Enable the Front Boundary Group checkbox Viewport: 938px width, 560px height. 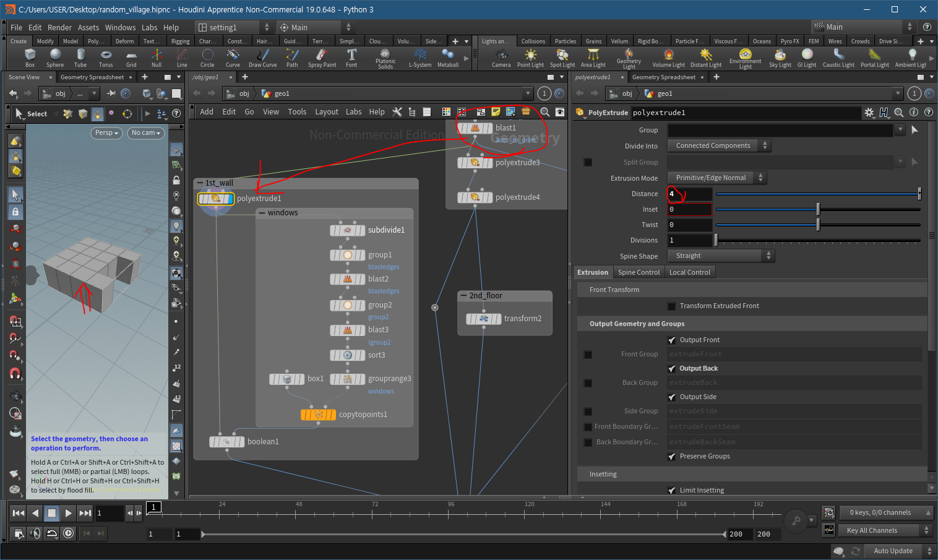coord(588,426)
